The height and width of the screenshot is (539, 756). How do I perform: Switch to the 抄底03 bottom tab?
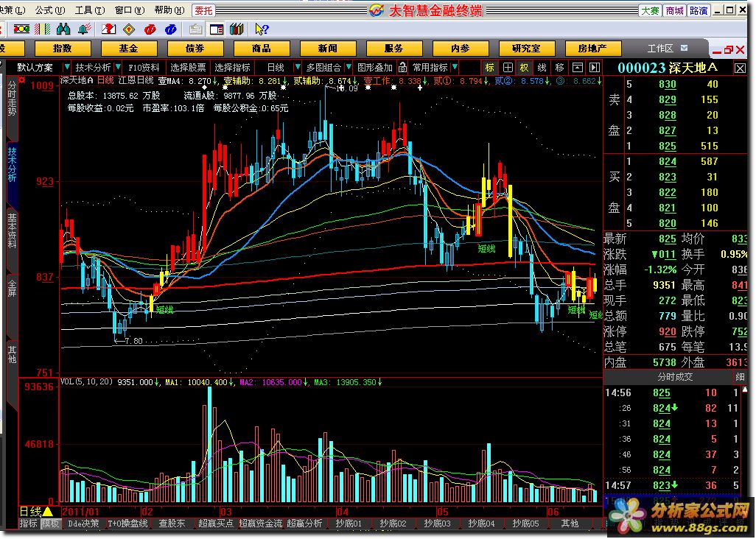[437, 523]
